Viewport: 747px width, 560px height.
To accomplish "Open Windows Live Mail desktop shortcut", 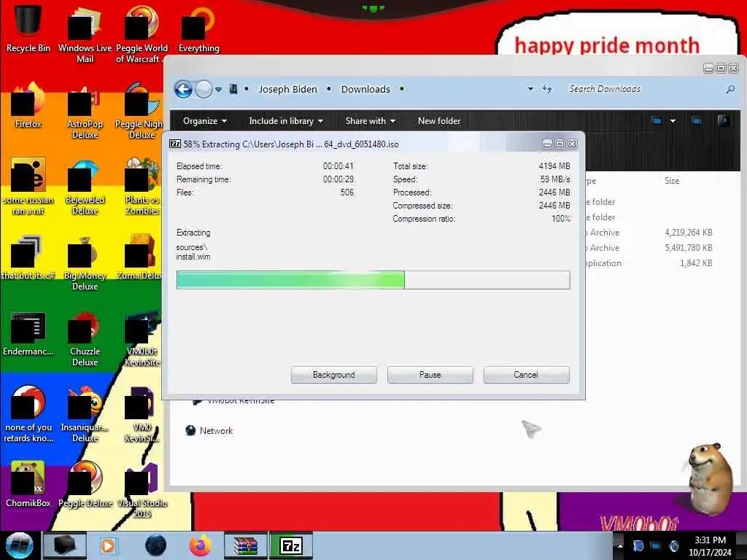I will [85, 36].
